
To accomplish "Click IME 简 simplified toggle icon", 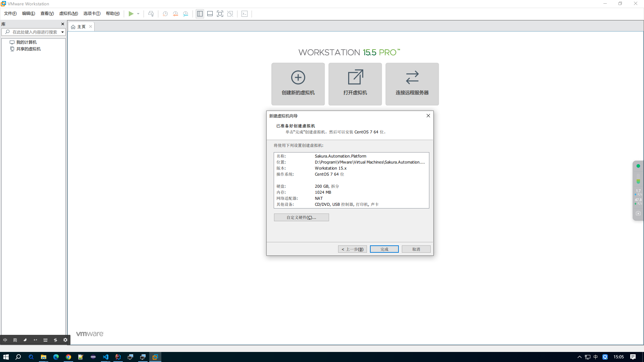I will point(15,340).
